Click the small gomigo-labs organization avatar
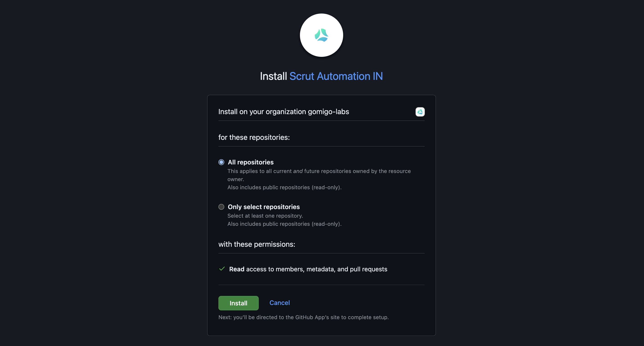Image resolution: width=644 pixels, height=346 pixels. tap(420, 112)
